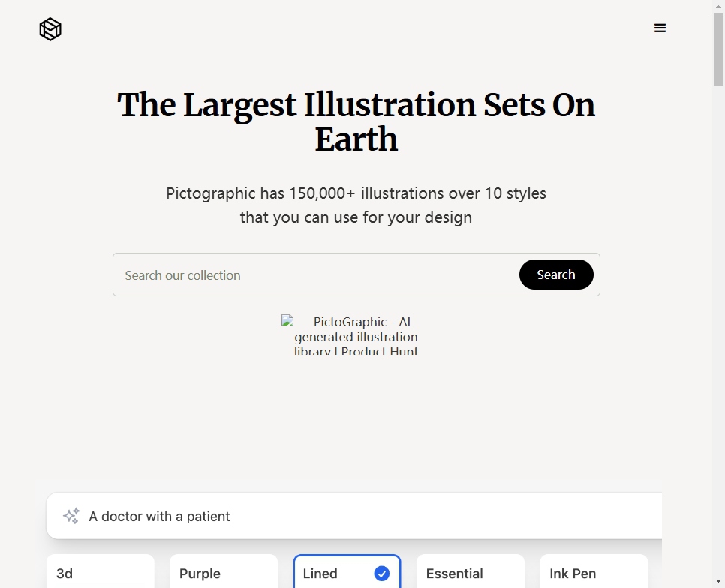Select the Purple style option
The width and height of the screenshot is (725, 588).
(223, 573)
